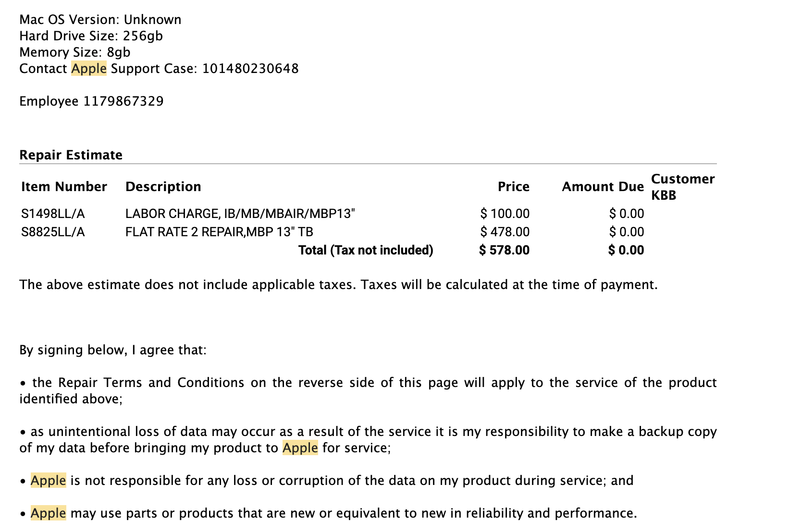Select item number S8825LL/A
The image size is (789, 532).
click(53, 232)
